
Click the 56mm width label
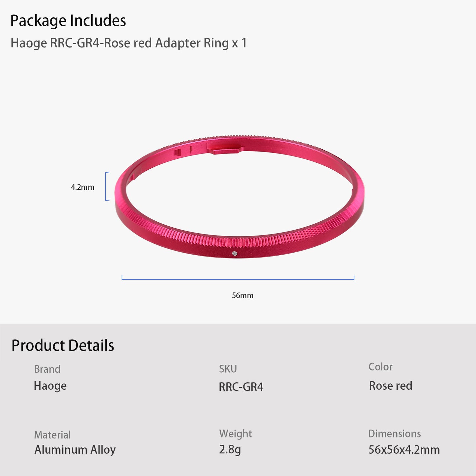tap(242, 295)
